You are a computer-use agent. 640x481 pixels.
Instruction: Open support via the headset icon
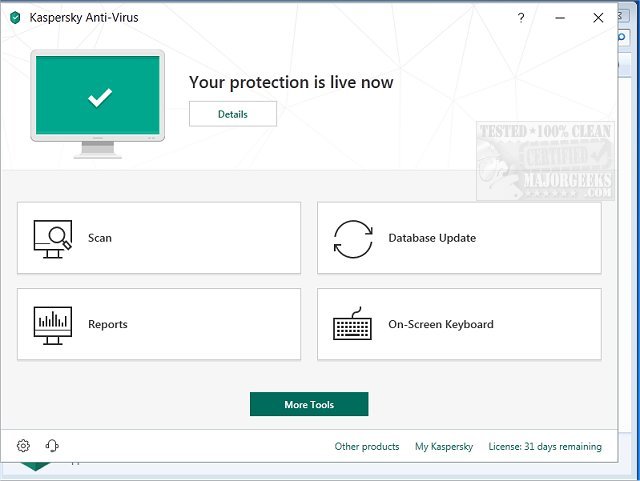click(x=52, y=446)
